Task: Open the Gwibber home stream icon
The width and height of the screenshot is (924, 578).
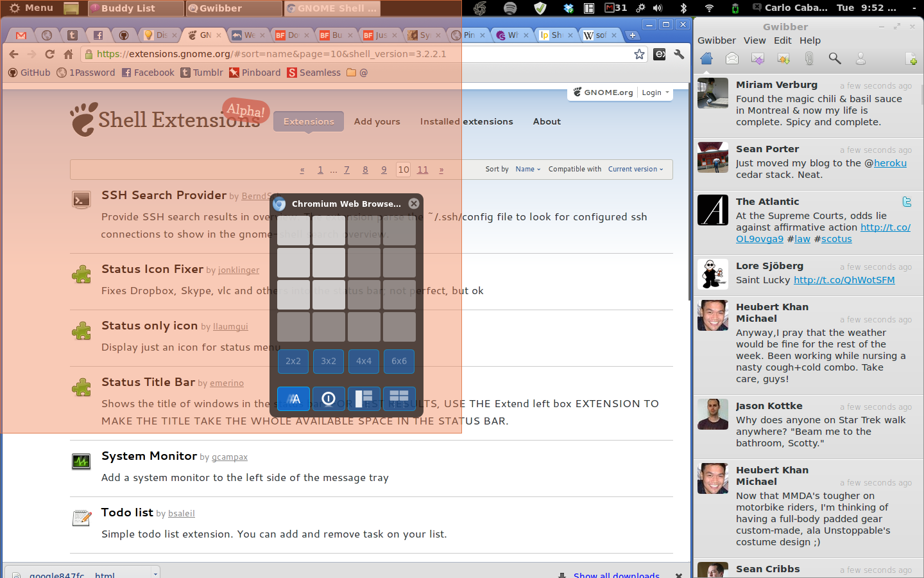Action: [706, 58]
